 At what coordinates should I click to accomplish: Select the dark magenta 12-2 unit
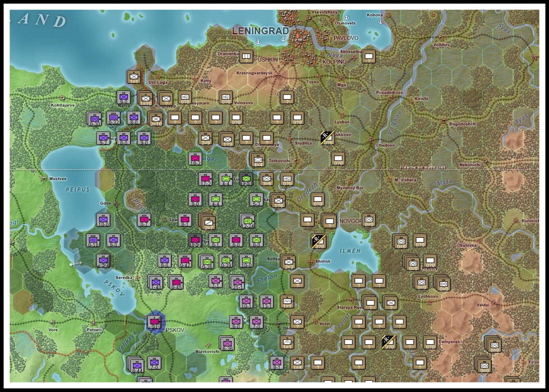pos(195,240)
